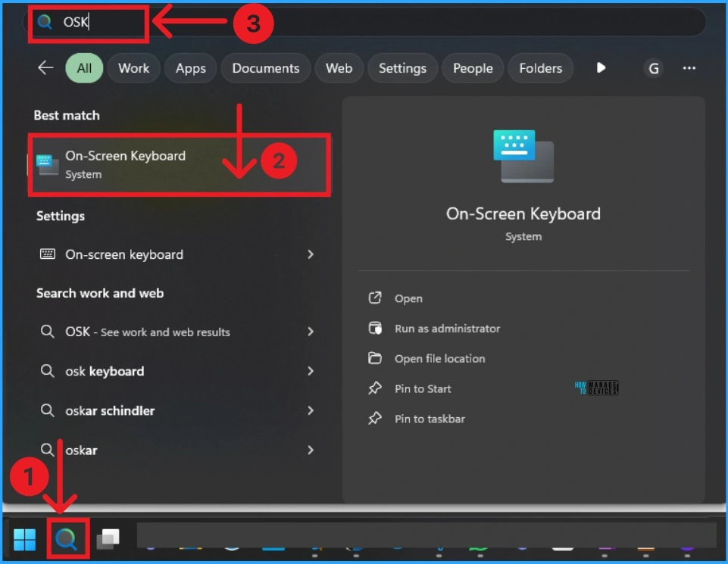The image size is (728, 564).
Task: Click the Search icon on the taskbar
Action: [x=66, y=539]
